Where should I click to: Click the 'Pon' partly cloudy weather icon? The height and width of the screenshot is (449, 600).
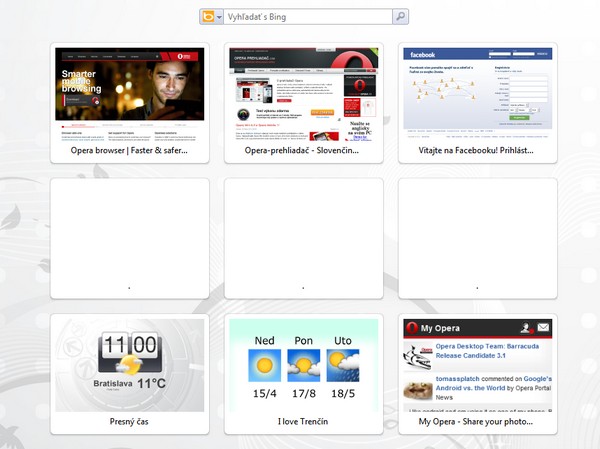(x=303, y=365)
